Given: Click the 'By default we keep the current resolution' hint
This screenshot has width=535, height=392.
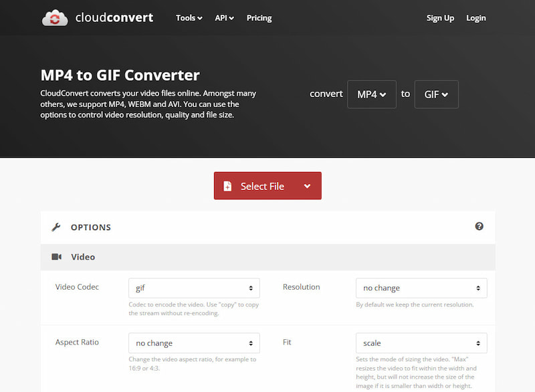Looking at the screenshot, I should (415, 304).
